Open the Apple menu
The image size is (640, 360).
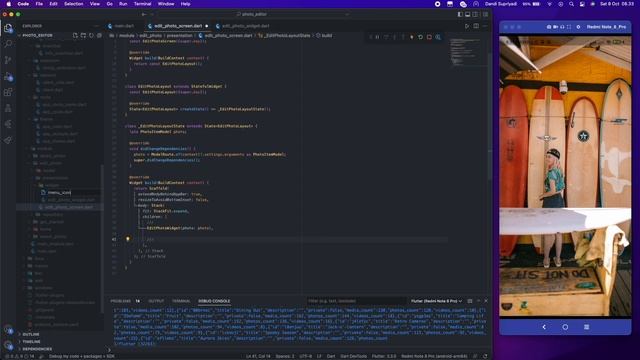click(9, 4)
